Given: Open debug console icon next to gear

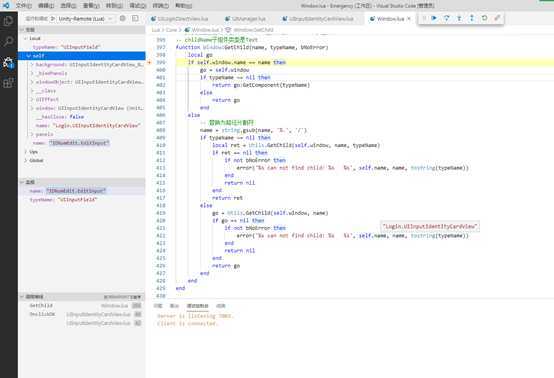Looking at the screenshot, I should coord(135,18).
